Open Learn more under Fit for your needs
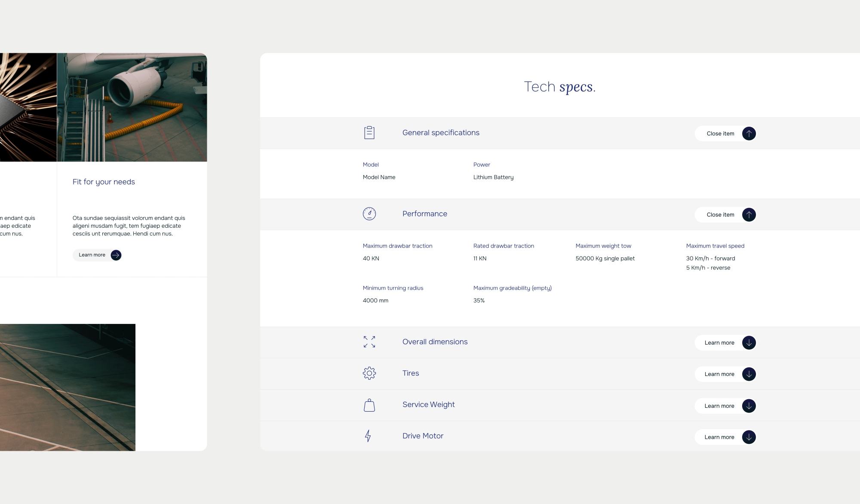Viewport: 860px width, 504px height. click(97, 255)
